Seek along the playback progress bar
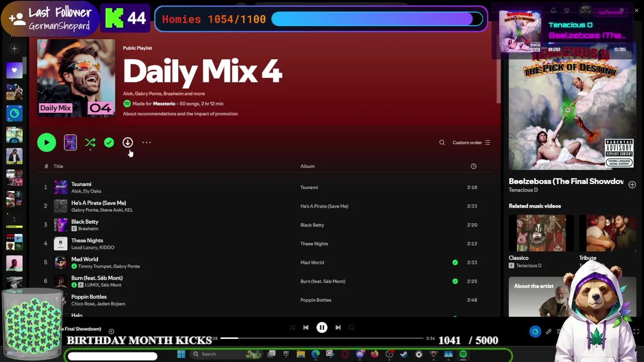The height and width of the screenshot is (362, 644). 322,338
